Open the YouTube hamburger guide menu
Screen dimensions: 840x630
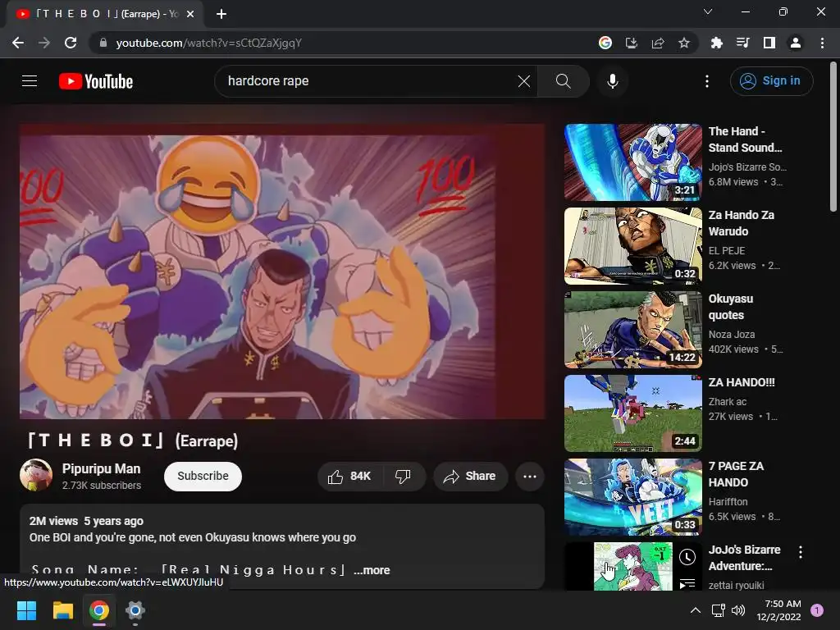(x=30, y=81)
